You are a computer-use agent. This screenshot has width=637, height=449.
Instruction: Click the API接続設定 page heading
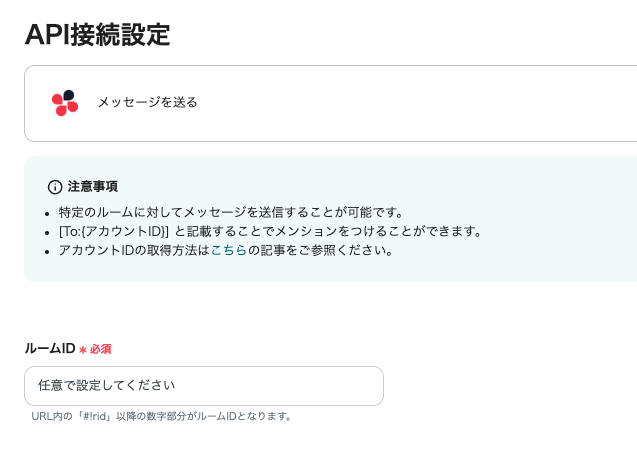(97, 34)
